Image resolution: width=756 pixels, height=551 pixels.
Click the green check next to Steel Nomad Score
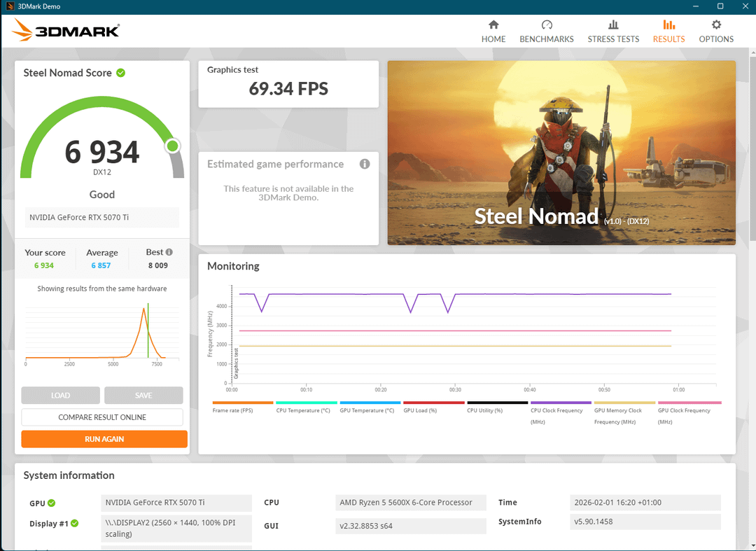[121, 73]
